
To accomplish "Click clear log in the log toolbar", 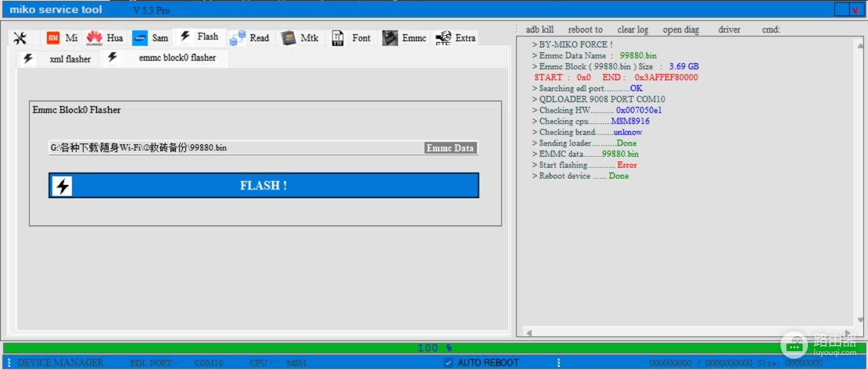I will click(633, 29).
